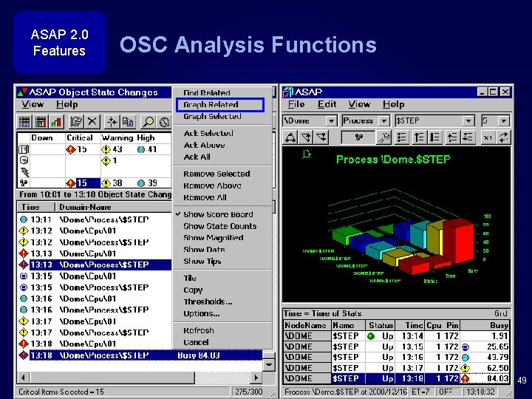The image size is (532, 399).
Task: Choose Ack All from context menu
Action: pos(197,157)
